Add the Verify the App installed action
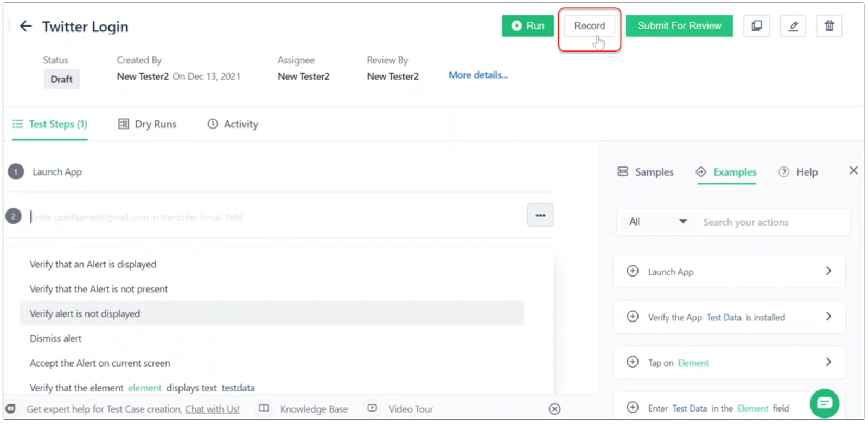 [x=633, y=317]
